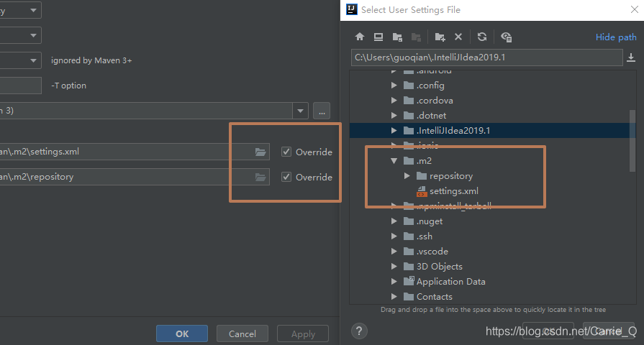This screenshot has height=345, width=644.
Task: Expand the repository folder
Action: point(407,176)
